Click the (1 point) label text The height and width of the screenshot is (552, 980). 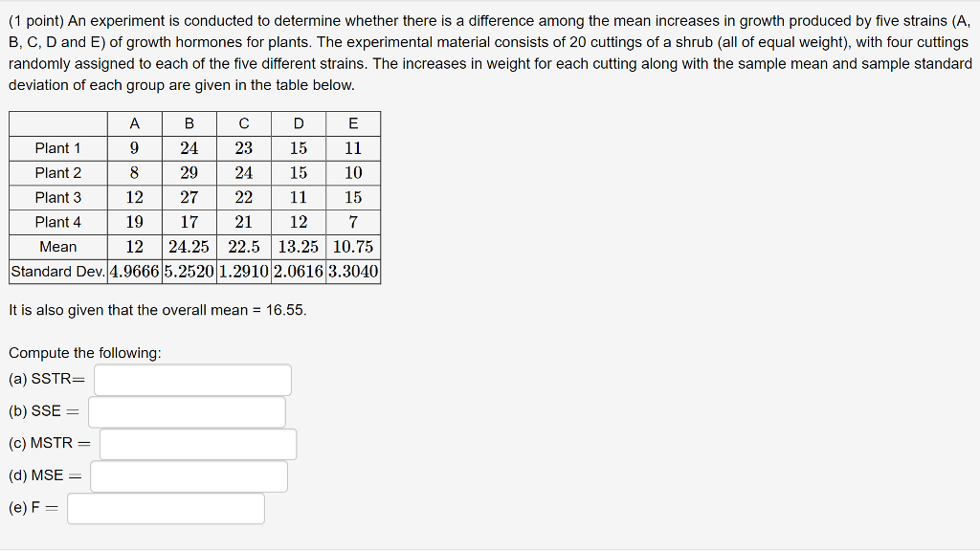pos(35,20)
